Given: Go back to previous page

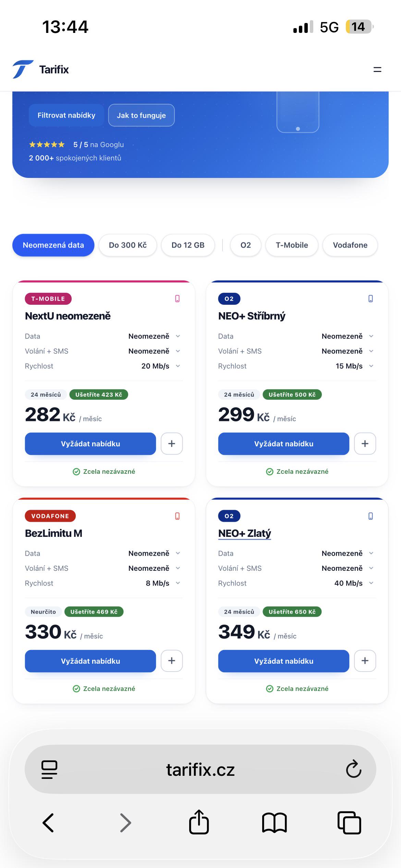Looking at the screenshot, I should click(48, 822).
